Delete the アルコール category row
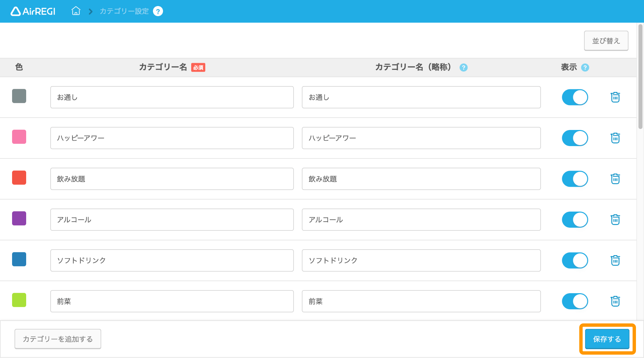 pyautogui.click(x=615, y=220)
